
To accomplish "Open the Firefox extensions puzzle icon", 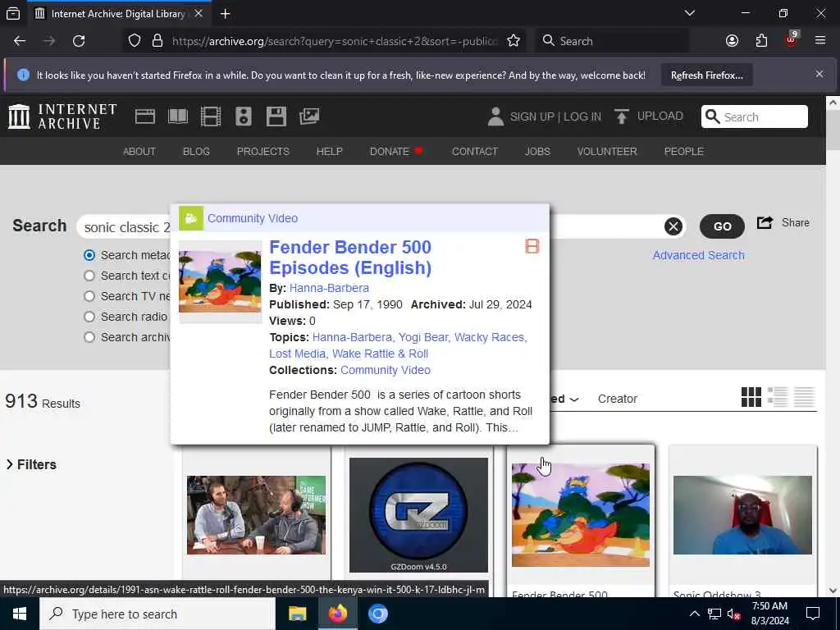I will pos(761,41).
